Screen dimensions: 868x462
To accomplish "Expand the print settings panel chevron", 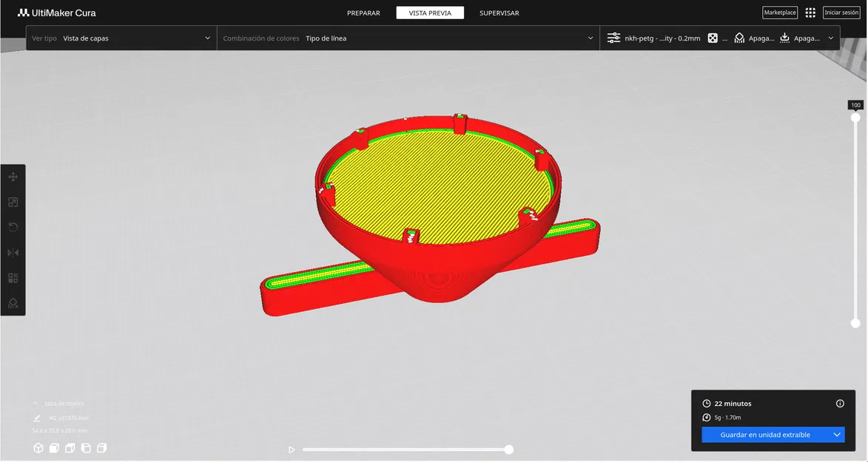I will [x=831, y=38].
